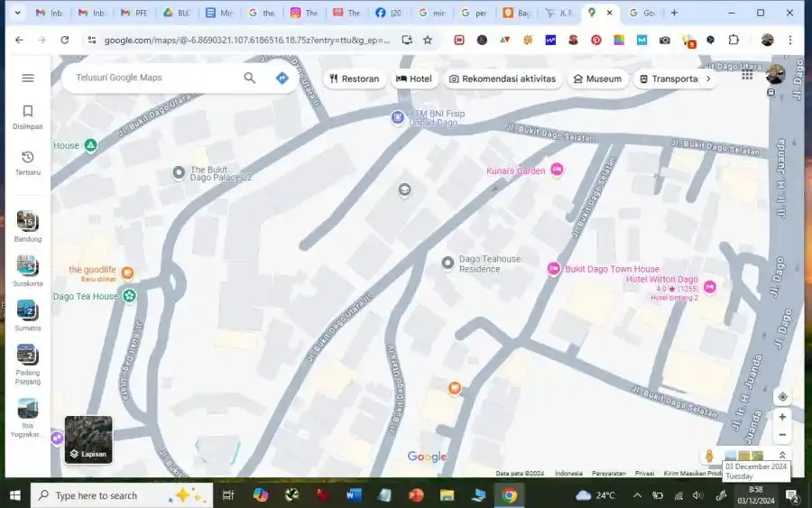Switch to the PFE Gmail tab

(134, 13)
